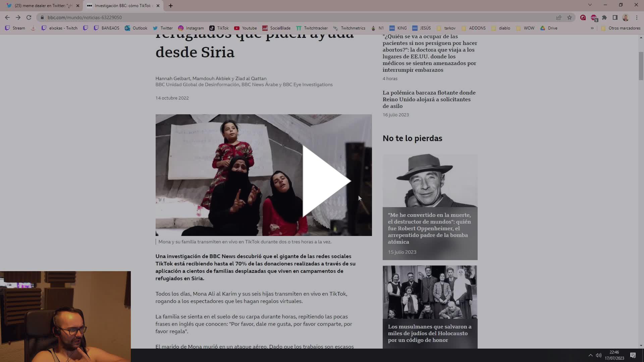Switch to the meme dealer Twitter tab
This screenshot has height=362, width=644.
click(x=42, y=6)
